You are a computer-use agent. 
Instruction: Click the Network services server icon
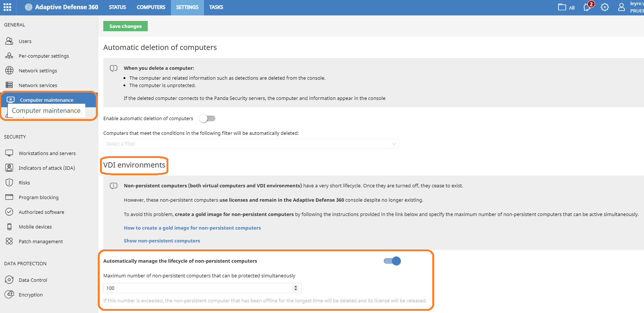click(x=9, y=85)
